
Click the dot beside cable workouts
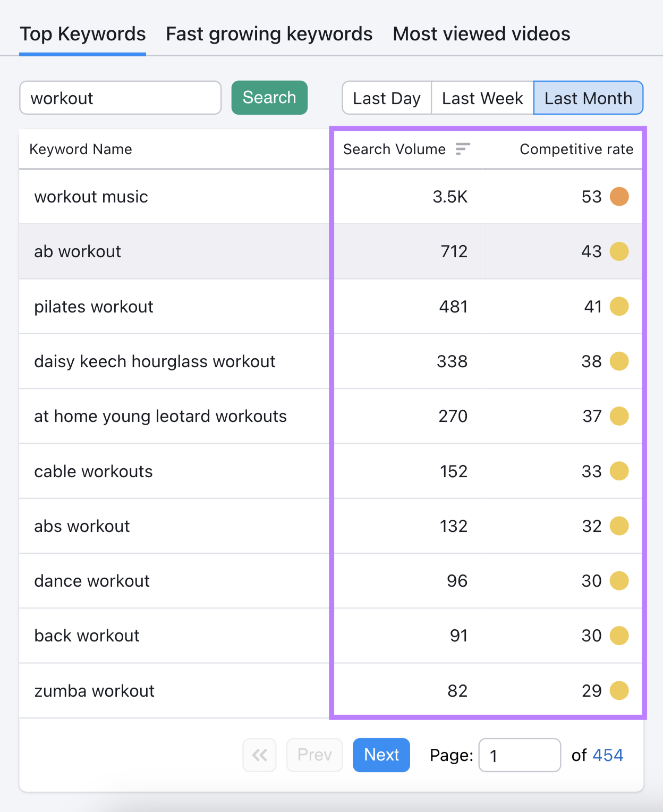pos(619,471)
